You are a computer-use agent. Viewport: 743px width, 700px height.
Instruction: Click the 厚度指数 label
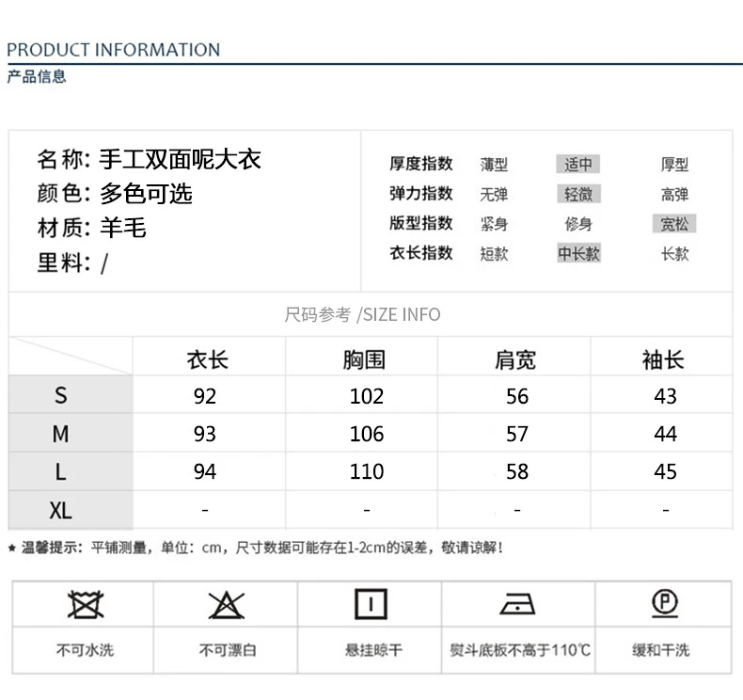tap(420, 164)
